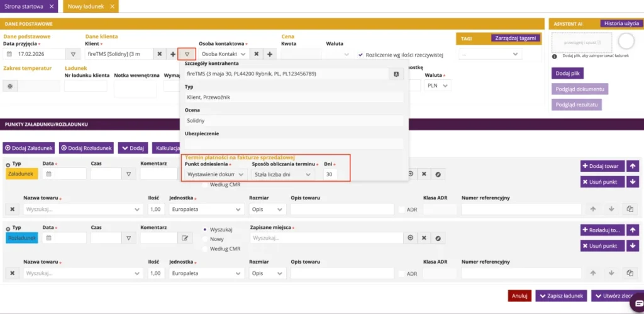Clear Rozładunek Zapisane miejsca with X icon
The image size is (644, 314).
[x=424, y=238]
